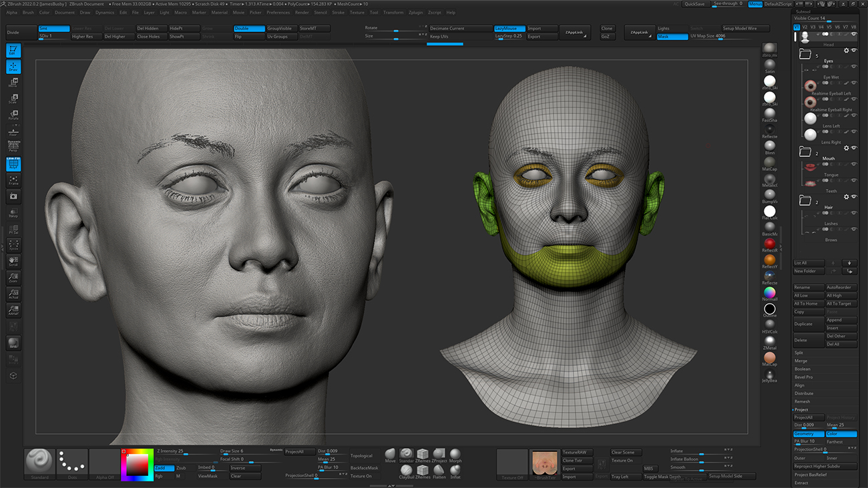Click the Frame view icon
868x488 pixels.
tap(13, 180)
